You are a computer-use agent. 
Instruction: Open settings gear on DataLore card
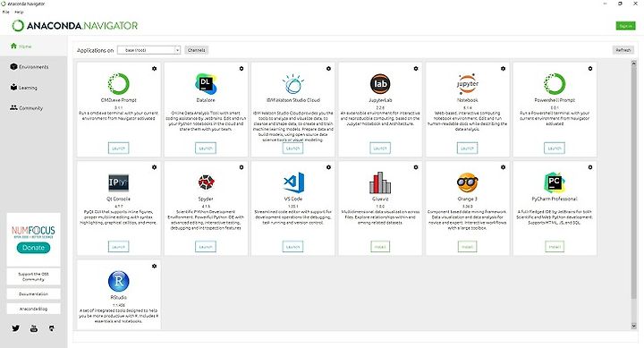241,69
